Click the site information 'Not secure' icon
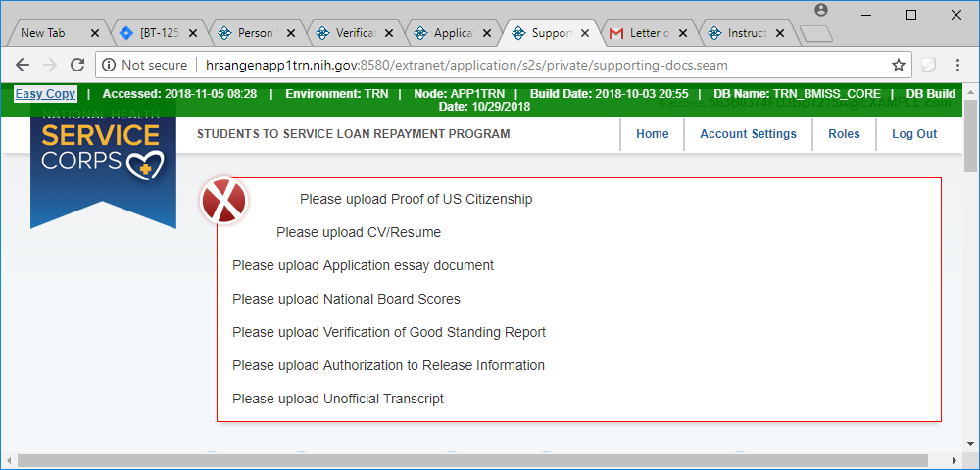 point(110,65)
